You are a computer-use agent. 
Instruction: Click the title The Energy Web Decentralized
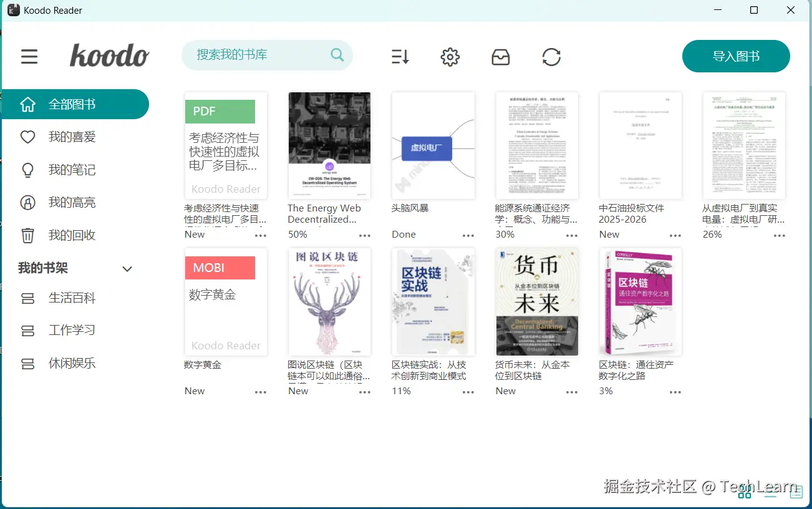[x=324, y=214]
